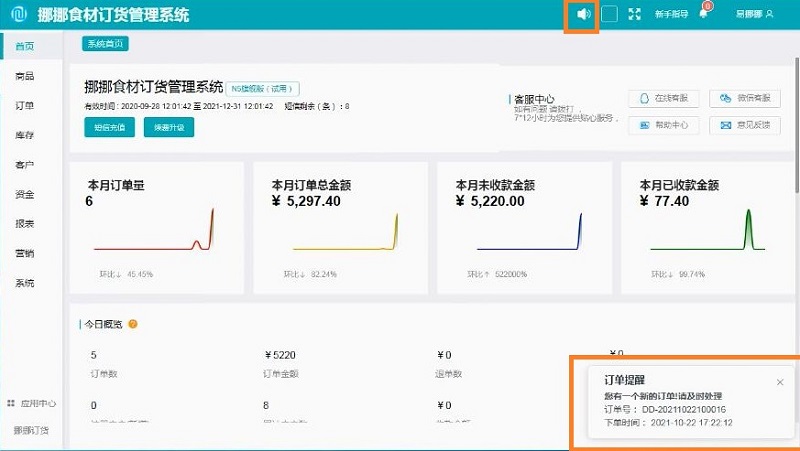800x451 pixels.
Task: Click the ¥ 5,297.40 amount
Action: pos(306,202)
